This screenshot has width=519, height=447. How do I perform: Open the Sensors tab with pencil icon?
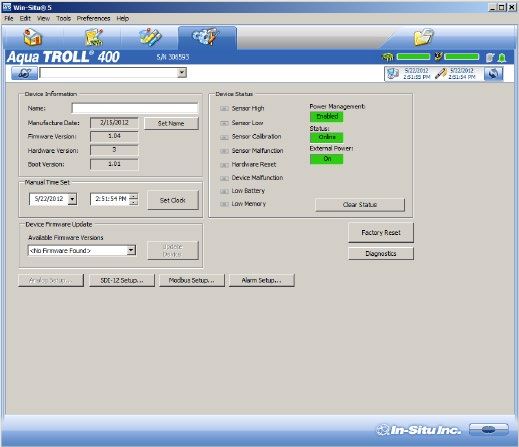pyautogui.click(x=150, y=37)
